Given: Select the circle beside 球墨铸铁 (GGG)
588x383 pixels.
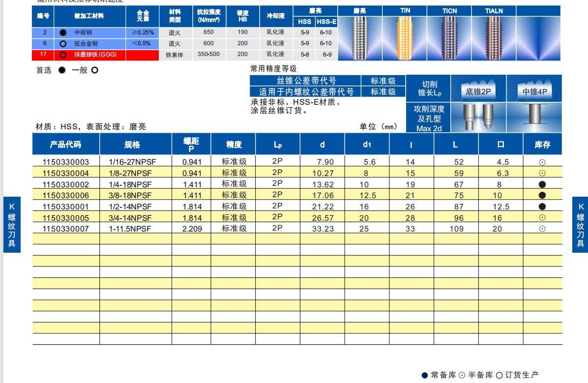Looking at the screenshot, I should pyautogui.click(x=62, y=55).
